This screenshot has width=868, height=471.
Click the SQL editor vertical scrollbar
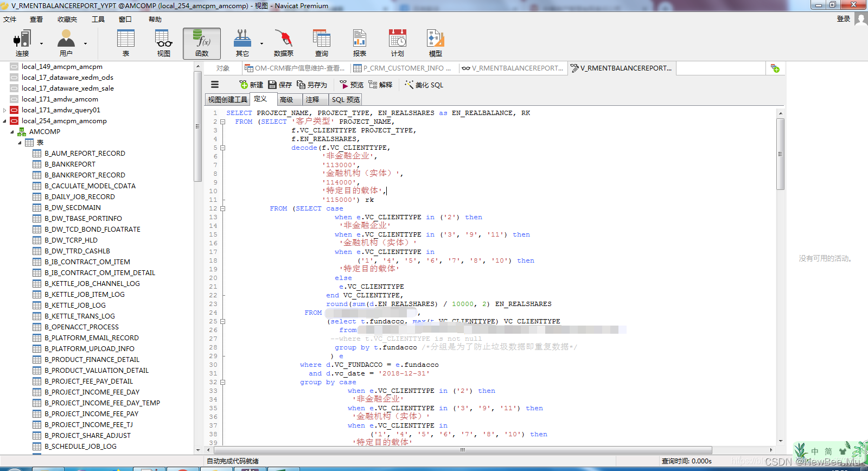(780, 154)
